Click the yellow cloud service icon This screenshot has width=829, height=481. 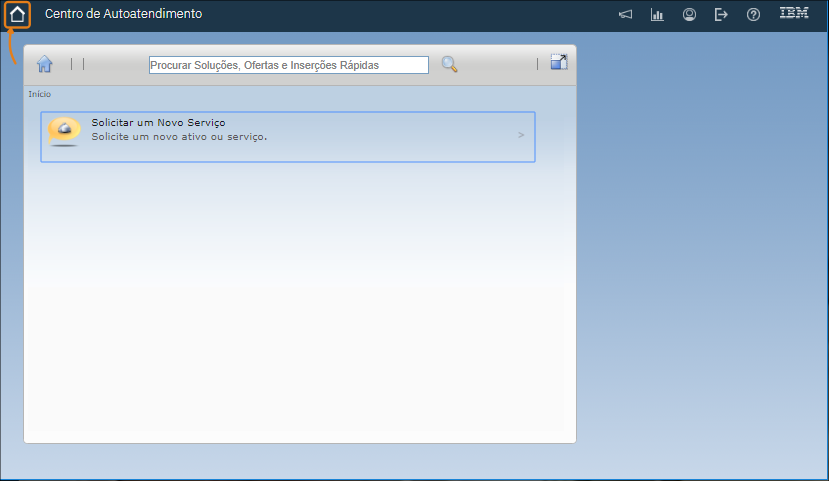(64, 131)
